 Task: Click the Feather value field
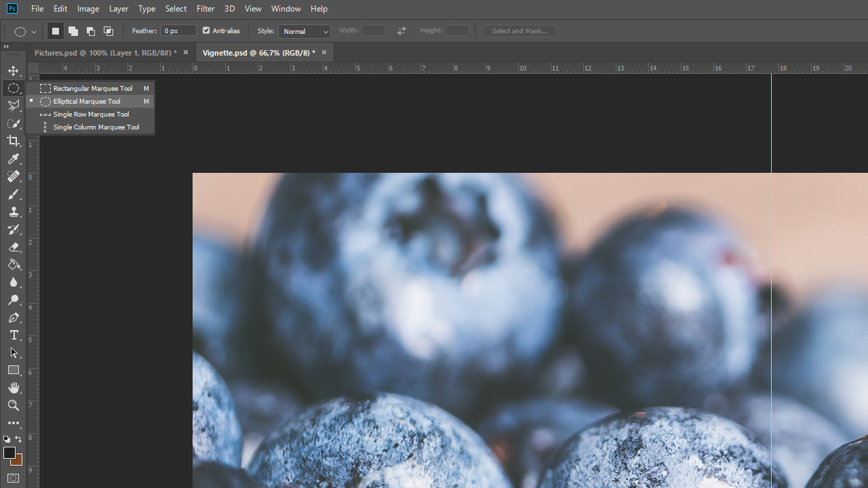pos(178,31)
